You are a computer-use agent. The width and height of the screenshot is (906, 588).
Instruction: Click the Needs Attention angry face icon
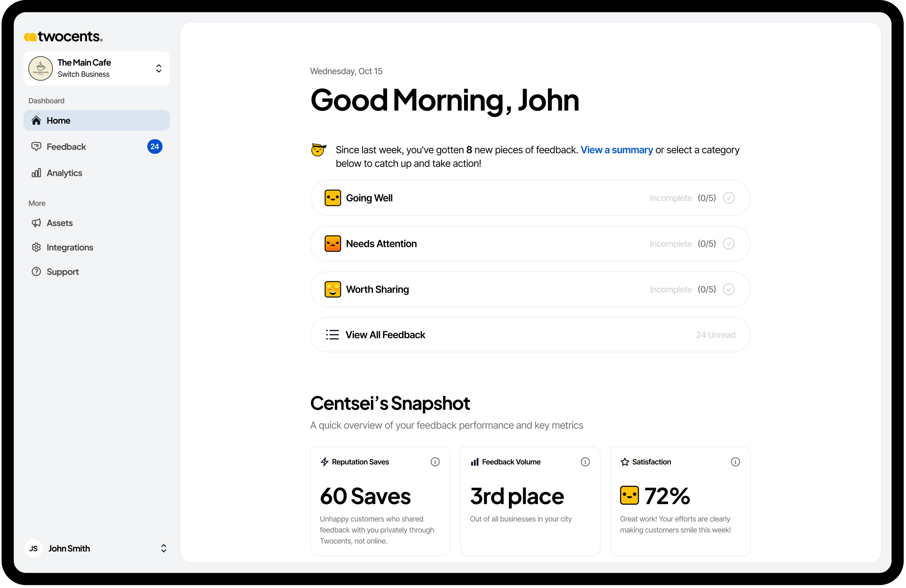pyautogui.click(x=332, y=243)
